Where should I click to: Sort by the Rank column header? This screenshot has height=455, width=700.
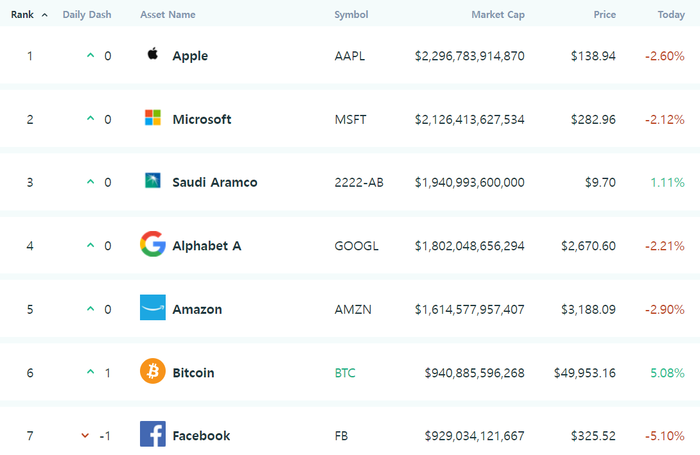pyautogui.click(x=22, y=15)
